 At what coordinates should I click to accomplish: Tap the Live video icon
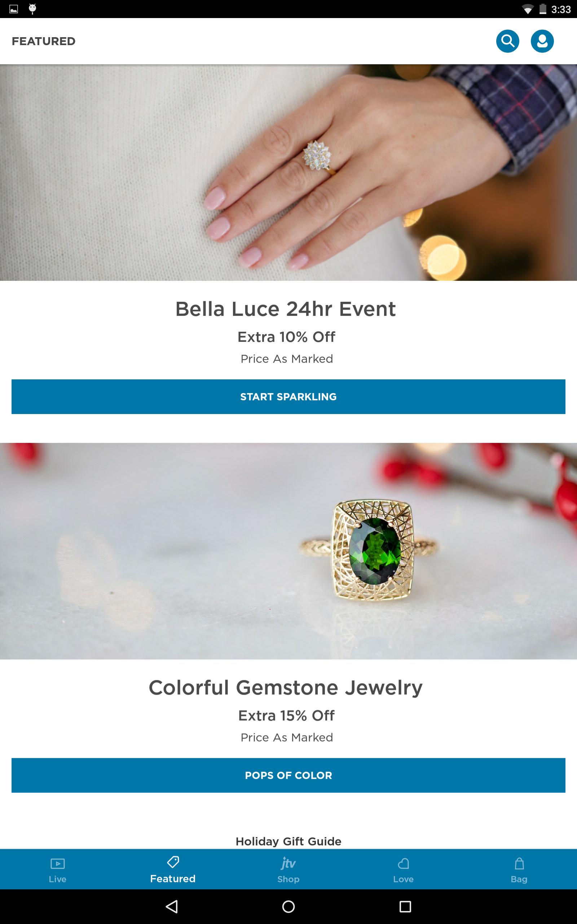(x=58, y=863)
